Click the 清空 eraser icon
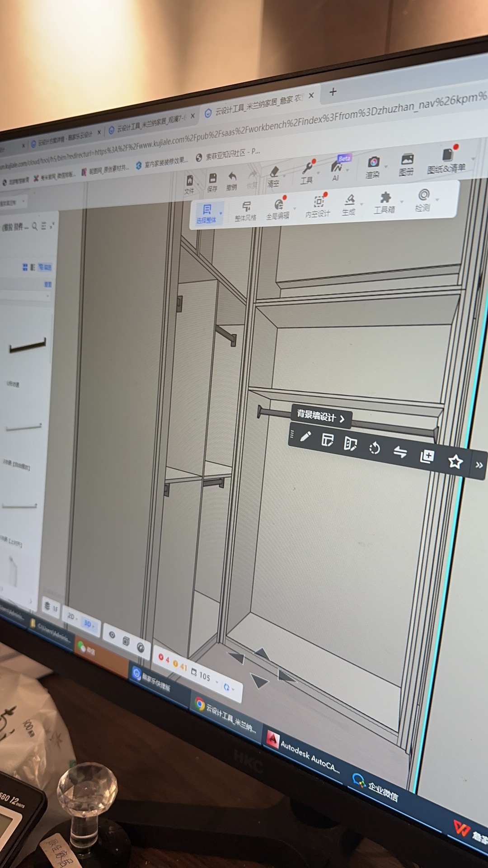Image resolution: width=488 pixels, height=868 pixels. pyautogui.click(x=274, y=172)
